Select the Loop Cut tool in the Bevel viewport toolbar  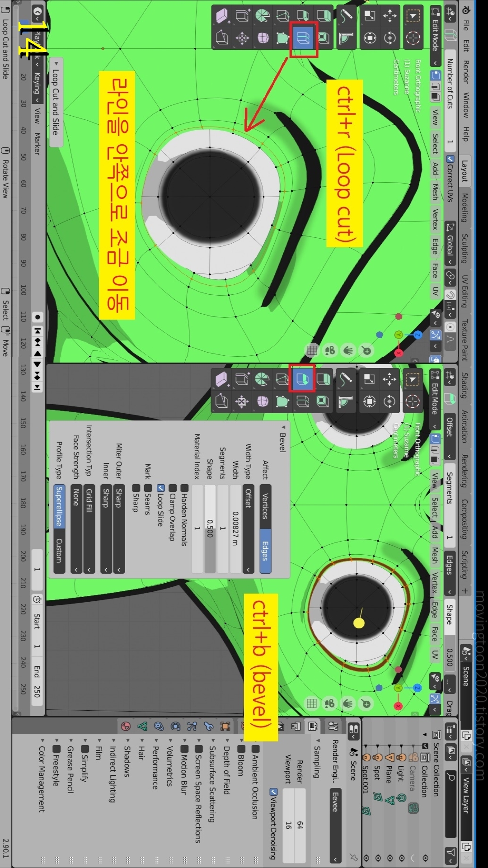302,401
